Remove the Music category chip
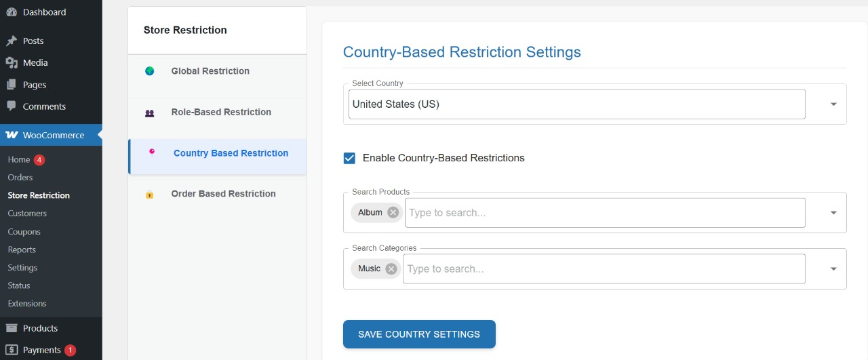 coord(391,268)
